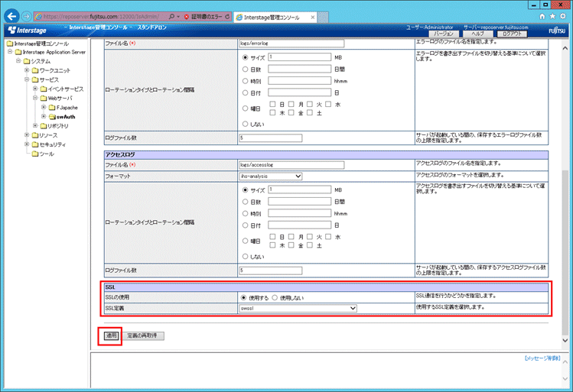Open the フォーマット ihs-analysis dropdown
Screen dimensions: 573x392
[270, 177]
